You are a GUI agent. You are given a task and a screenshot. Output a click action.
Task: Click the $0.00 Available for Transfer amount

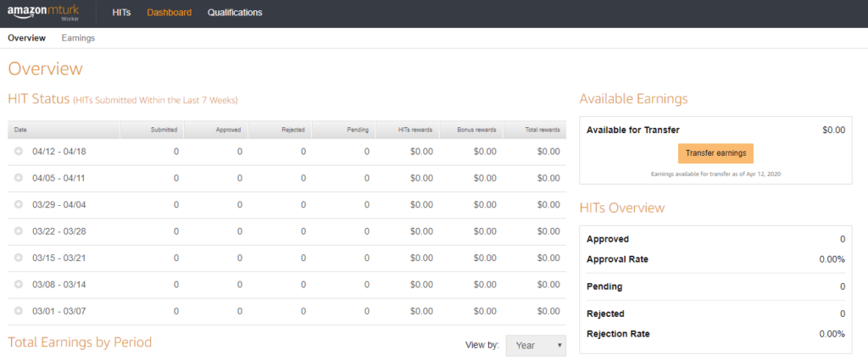click(x=834, y=131)
